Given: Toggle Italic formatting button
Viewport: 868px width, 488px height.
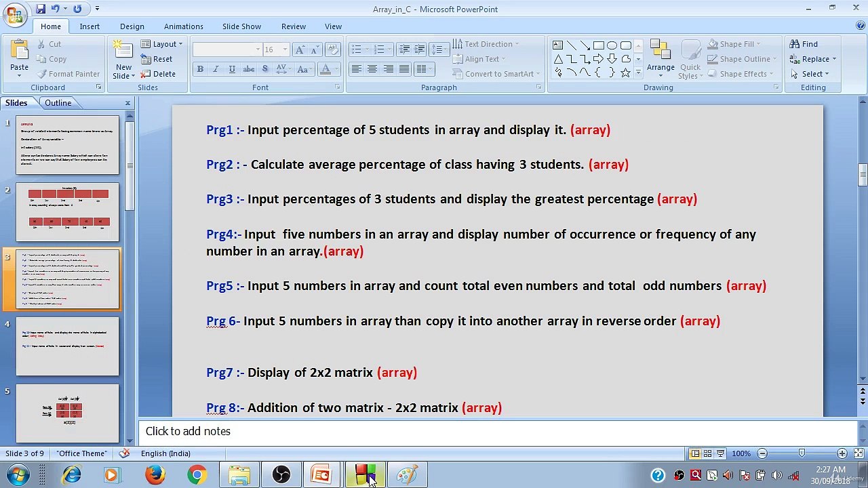Looking at the screenshot, I should [216, 69].
